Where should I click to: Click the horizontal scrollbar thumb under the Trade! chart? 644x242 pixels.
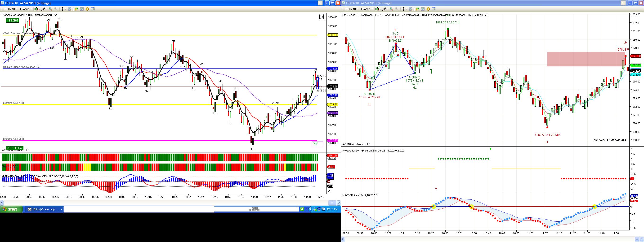pos(332,203)
